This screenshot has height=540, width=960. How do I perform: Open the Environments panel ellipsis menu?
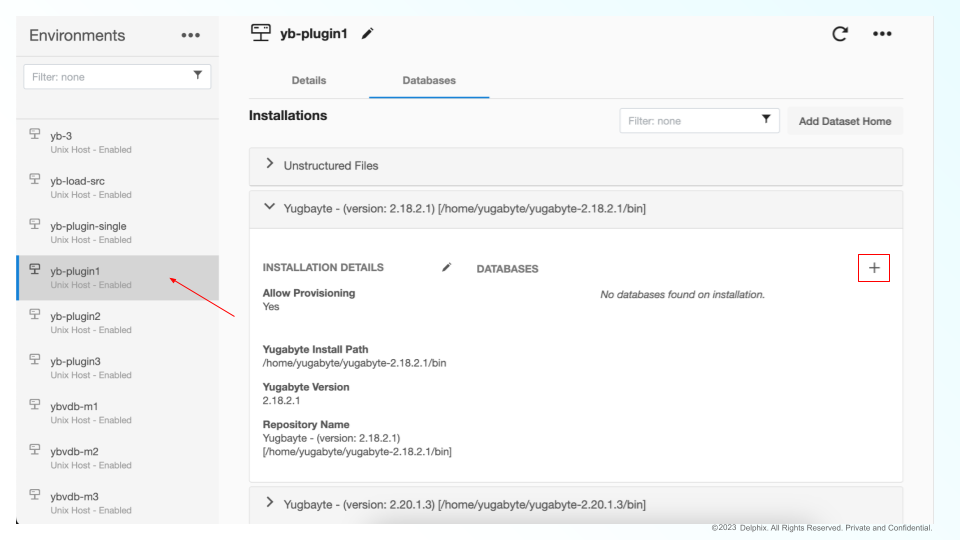(x=189, y=36)
